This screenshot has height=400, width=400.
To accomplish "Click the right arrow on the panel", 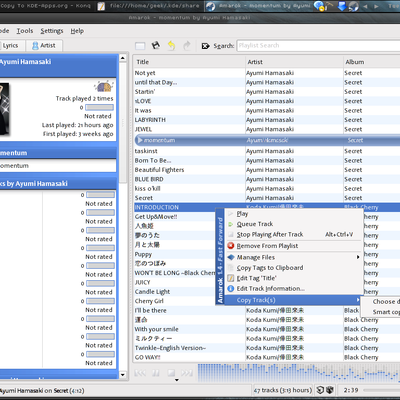I will 376,6.
